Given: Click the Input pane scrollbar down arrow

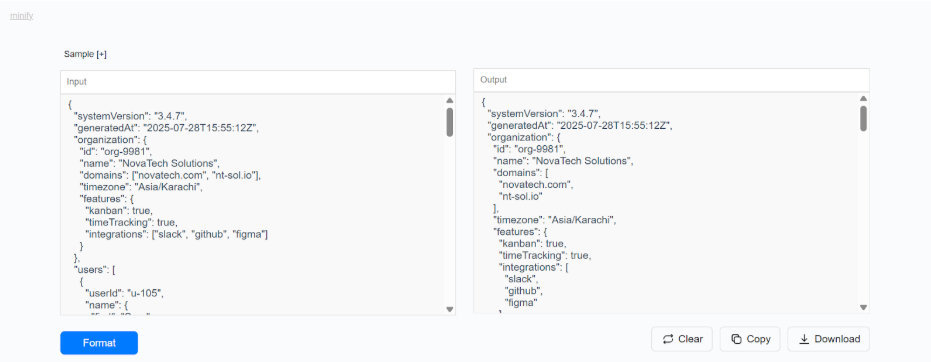Looking at the screenshot, I should [449, 309].
